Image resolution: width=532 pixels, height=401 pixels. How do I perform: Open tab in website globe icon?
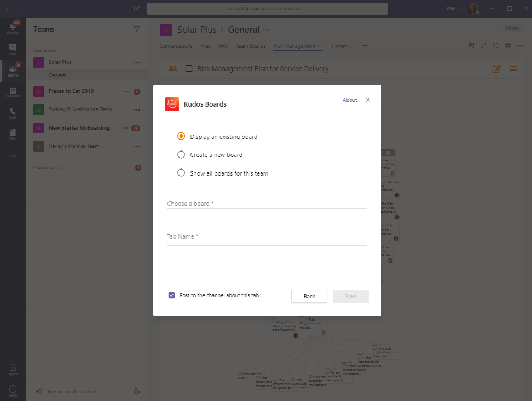click(x=507, y=45)
